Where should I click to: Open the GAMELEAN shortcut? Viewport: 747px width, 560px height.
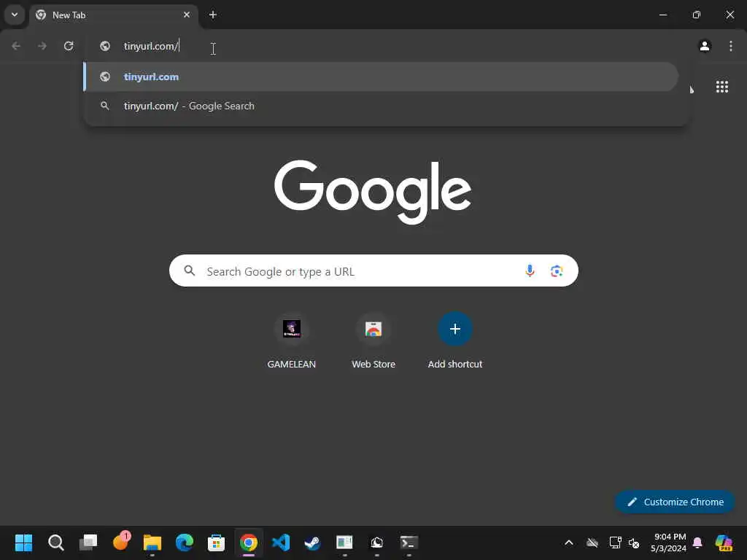[292, 341]
